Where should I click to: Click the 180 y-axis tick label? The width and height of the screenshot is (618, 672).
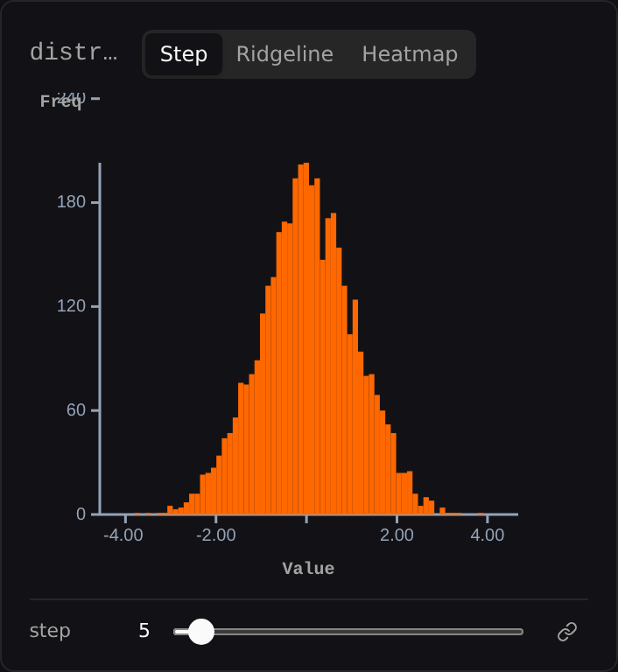pos(71,202)
